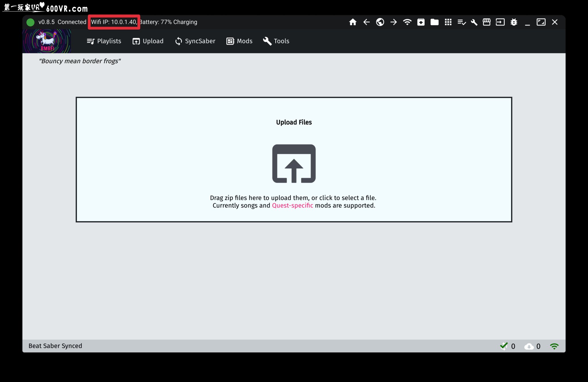Click the Bouncy mean border frogs quote
The image size is (588, 382).
80,61
